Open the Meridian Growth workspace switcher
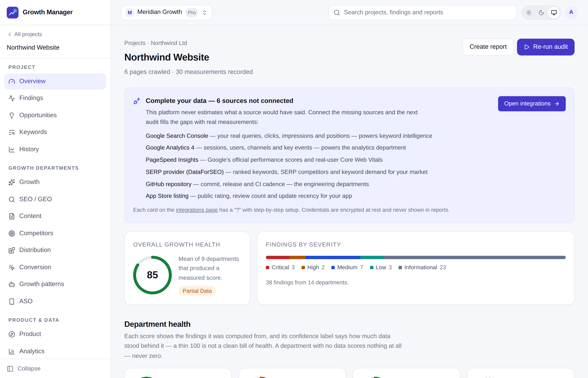588x378 pixels. [x=166, y=13]
